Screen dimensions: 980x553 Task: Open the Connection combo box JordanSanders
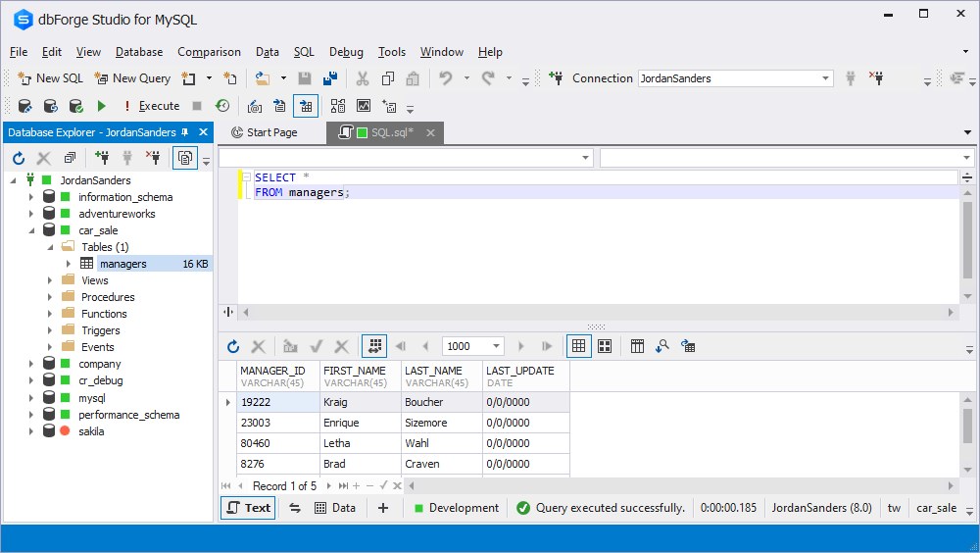tap(735, 78)
